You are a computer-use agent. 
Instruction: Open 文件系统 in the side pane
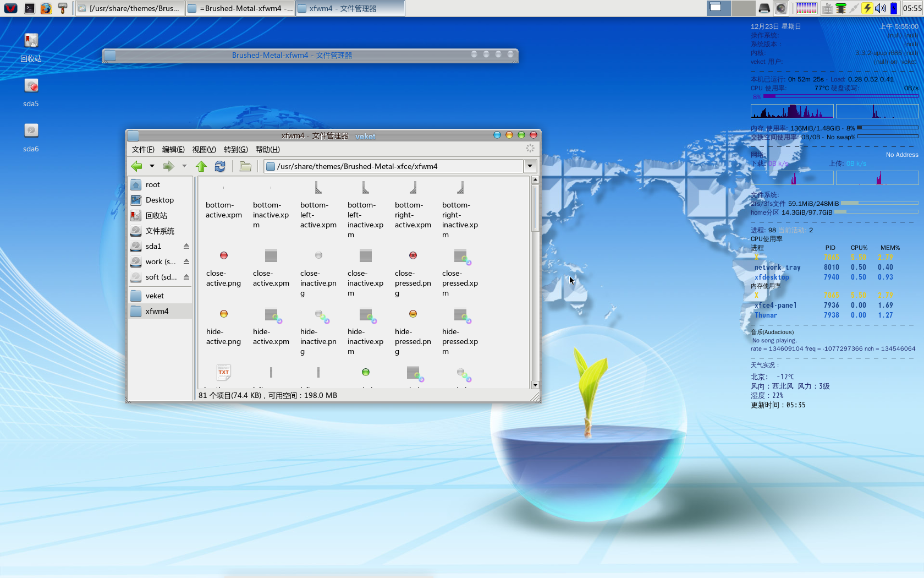pyautogui.click(x=160, y=231)
